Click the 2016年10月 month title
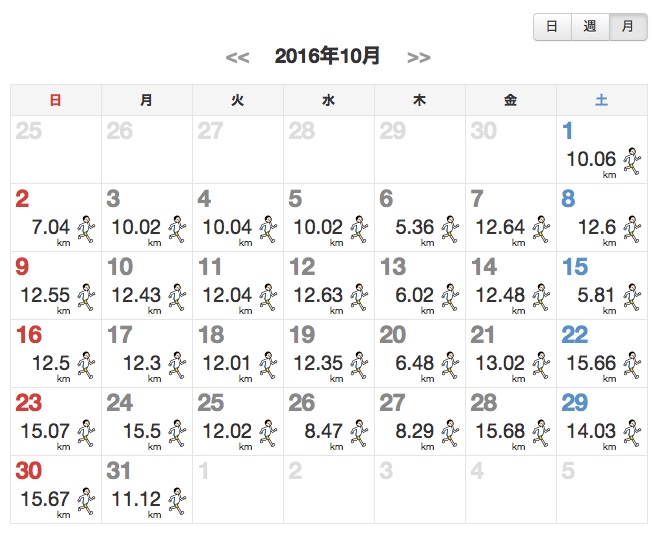Image resolution: width=658 pixels, height=535 pixels. pos(328,56)
